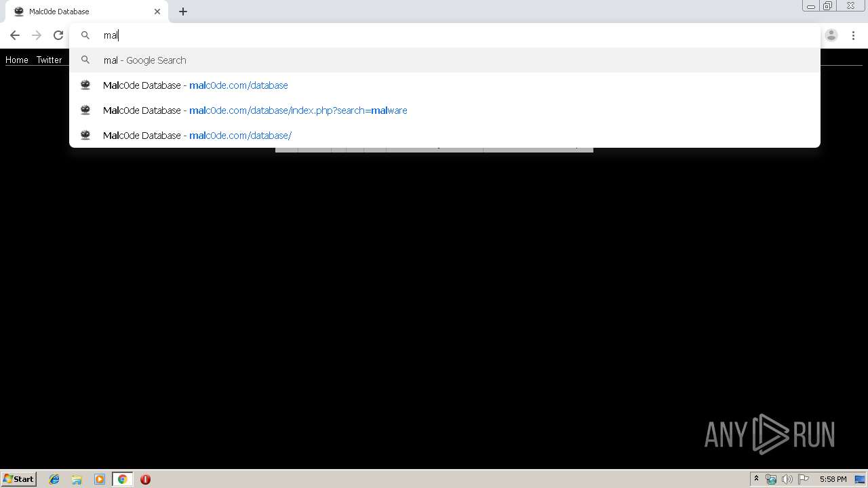The image size is (868, 488).
Task: Click the favicon of the malc0de.com/database suggestion
Action: [x=85, y=85]
